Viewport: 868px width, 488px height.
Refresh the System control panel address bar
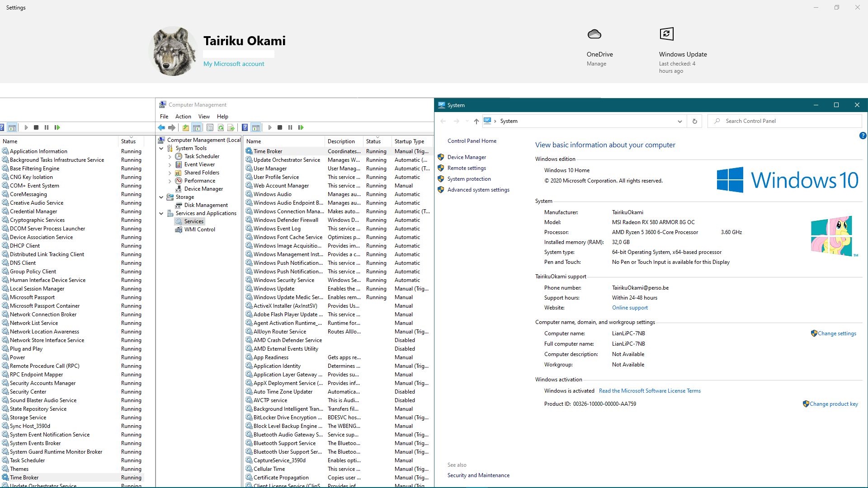pos(694,121)
